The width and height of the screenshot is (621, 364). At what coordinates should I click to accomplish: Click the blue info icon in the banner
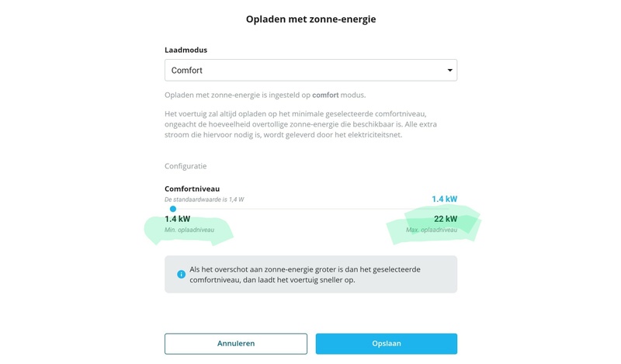[x=181, y=274]
